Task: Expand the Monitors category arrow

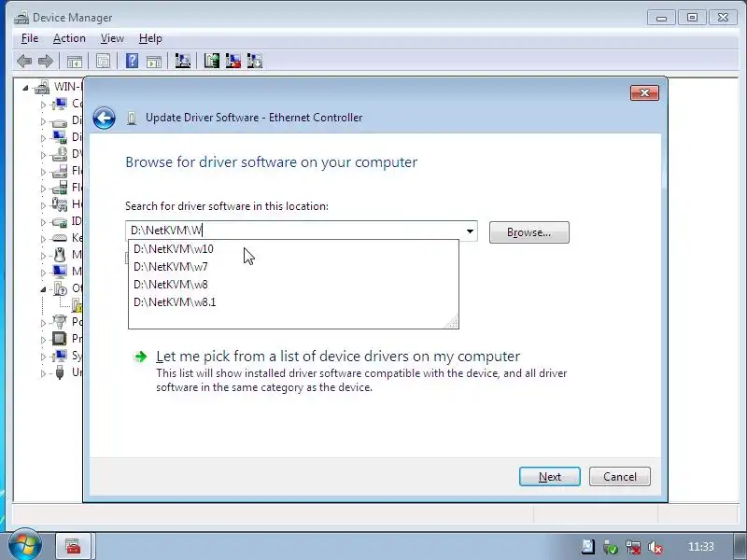Action: click(x=43, y=273)
